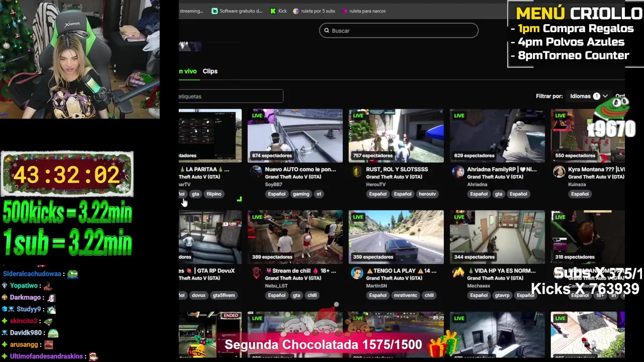644x362 pixels.
Task: Click the 'filipino' tag under LA PARITAA
Action: click(214, 194)
